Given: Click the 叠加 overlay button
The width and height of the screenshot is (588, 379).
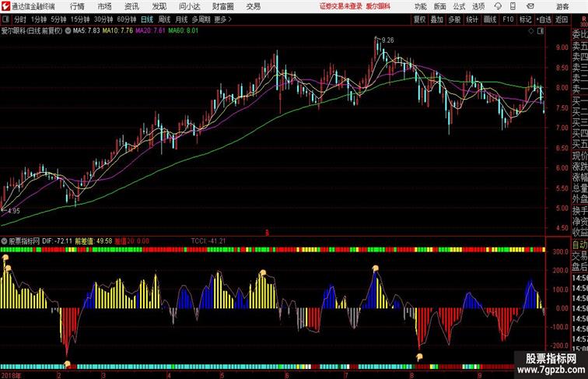Looking at the screenshot, I should pos(437,19).
